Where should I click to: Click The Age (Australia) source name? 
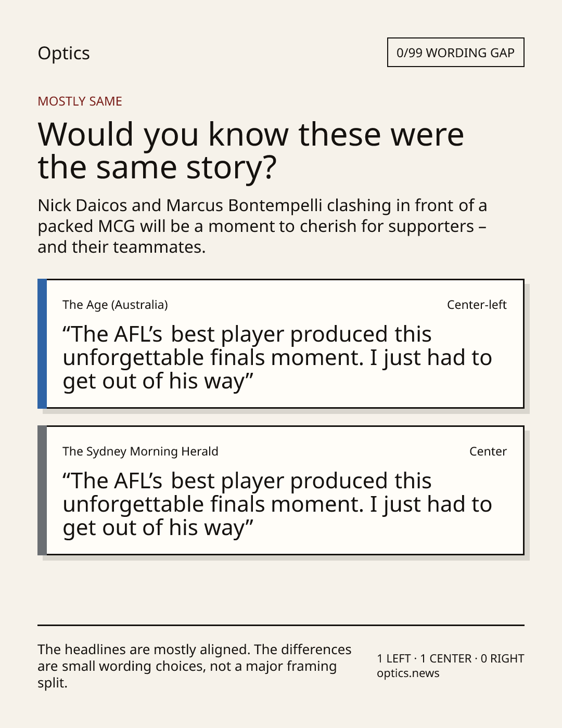115,305
